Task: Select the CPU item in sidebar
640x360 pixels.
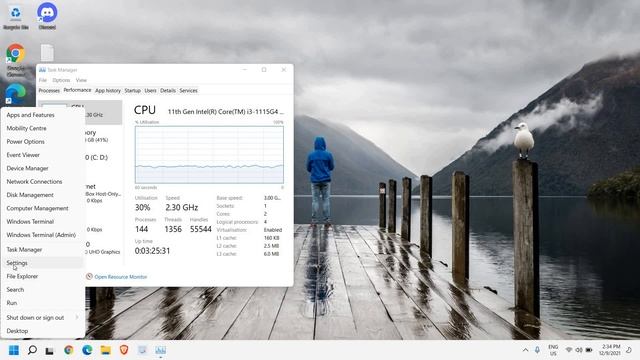Action: pyautogui.click(x=103, y=112)
